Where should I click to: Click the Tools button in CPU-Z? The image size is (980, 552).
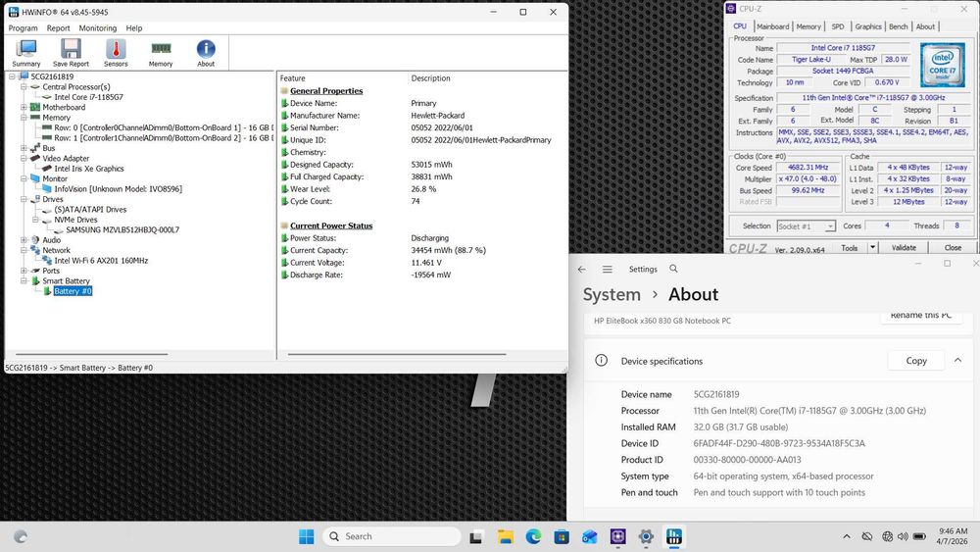(849, 247)
